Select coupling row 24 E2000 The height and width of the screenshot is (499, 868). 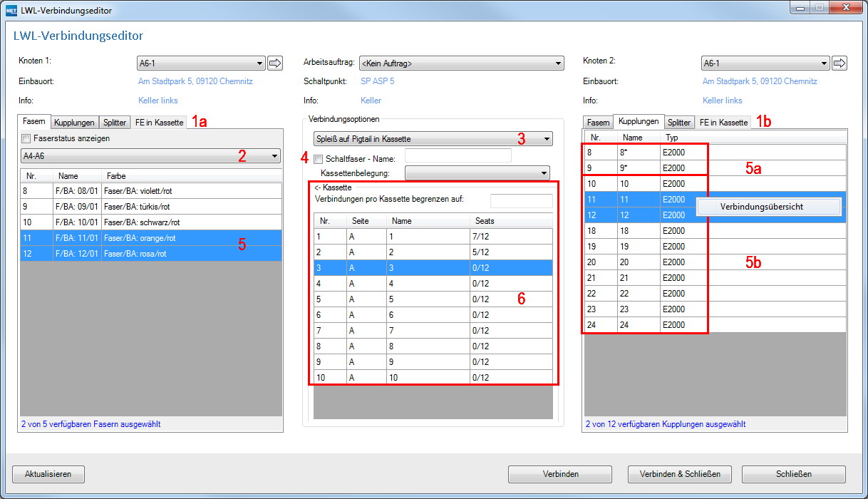coord(715,325)
